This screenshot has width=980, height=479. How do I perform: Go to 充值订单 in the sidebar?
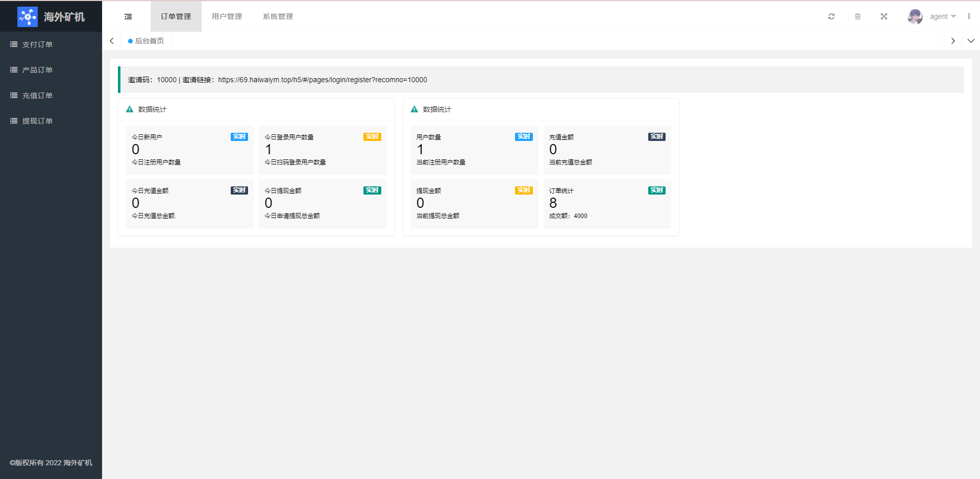(37, 95)
